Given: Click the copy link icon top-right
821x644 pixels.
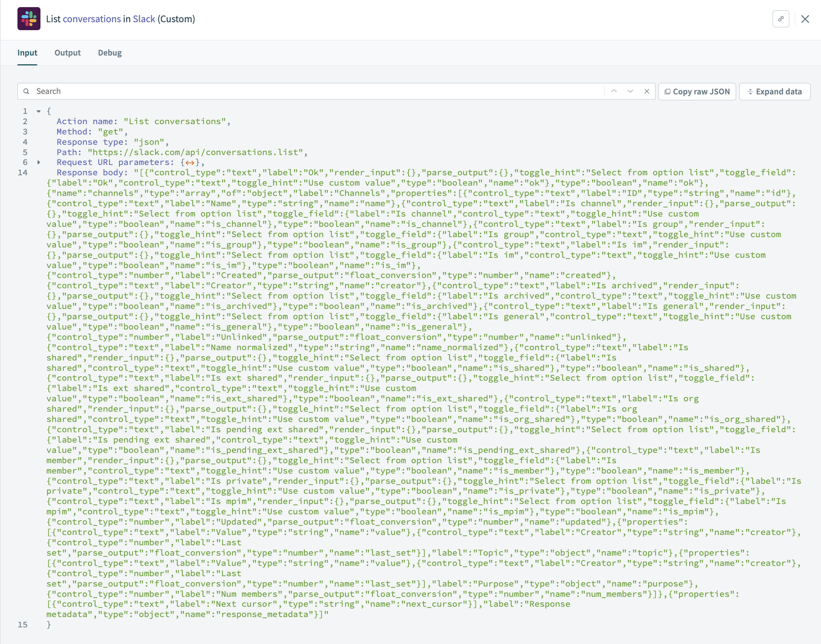Looking at the screenshot, I should pos(781,18).
